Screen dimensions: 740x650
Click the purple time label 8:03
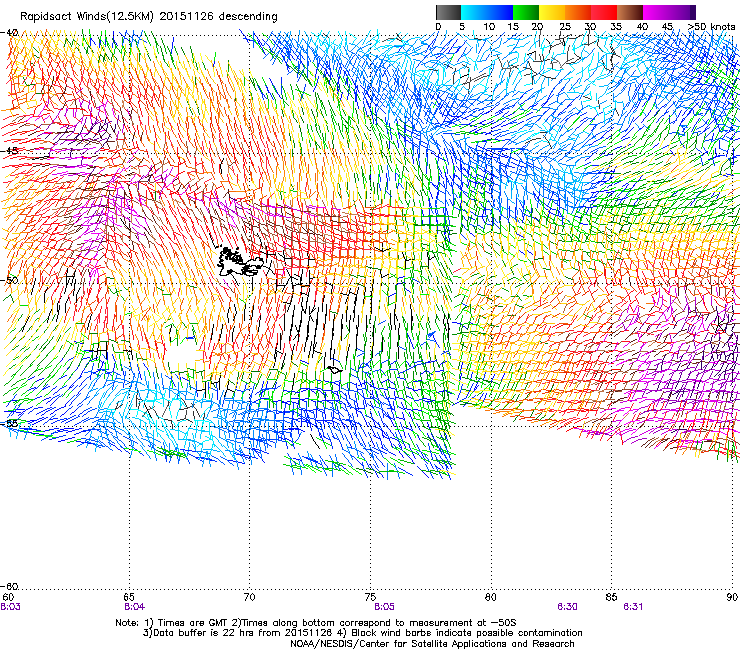click(10, 607)
